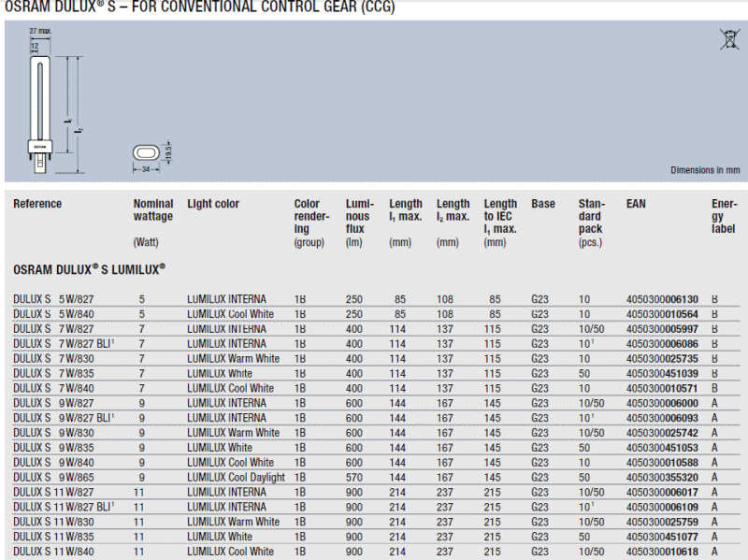
Task: Select reference 'DULUX S 11W/827'
Action: [x=53, y=492]
